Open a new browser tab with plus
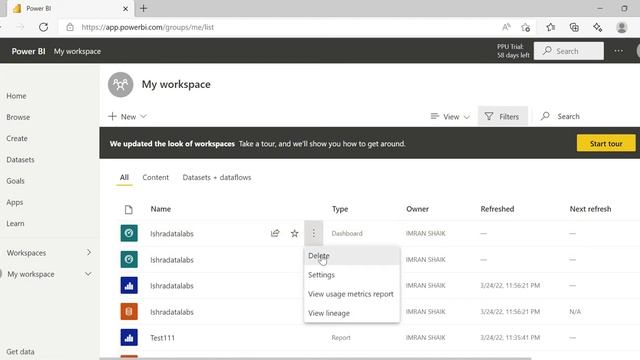640x360 pixels. click(x=144, y=8)
